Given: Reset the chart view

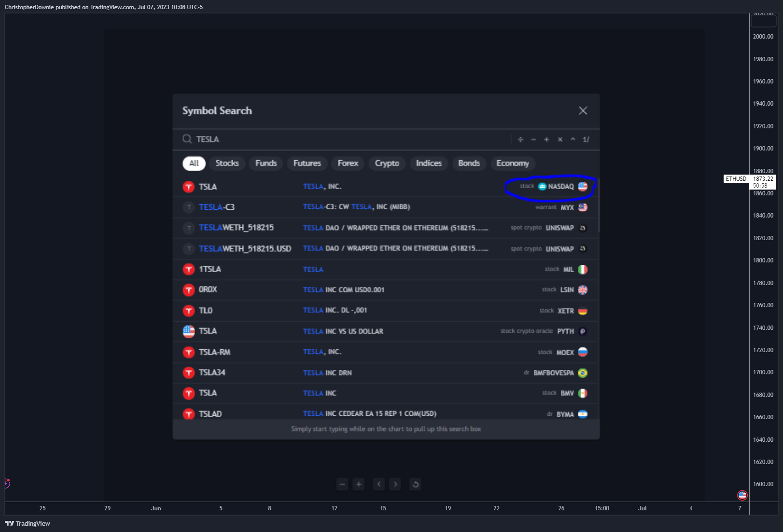Looking at the screenshot, I should pyautogui.click(x=415, y=484).
